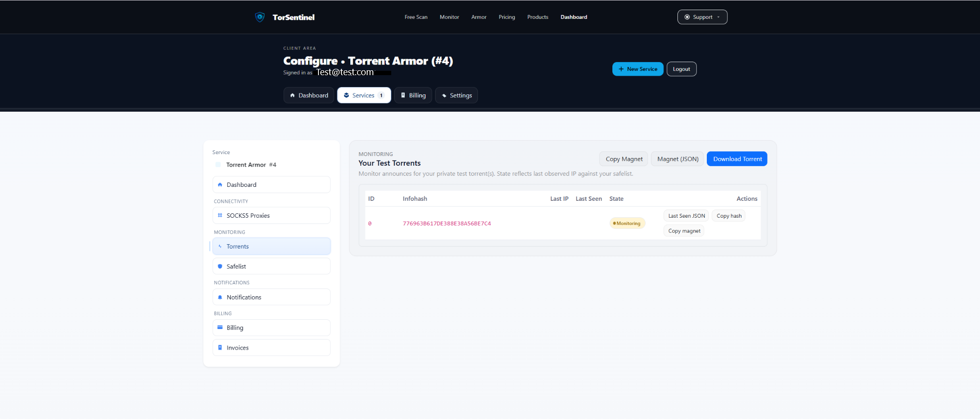Click the Copy hash action button
The height and width of the screenshot is (419, 980).
728,216
